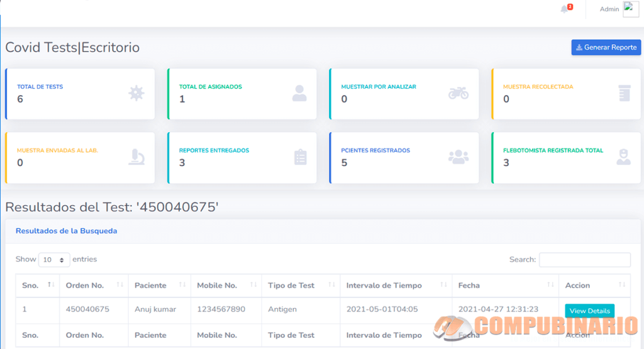This screenshot has width=644, height=349.
Task: Sort table by Fecha column arrows
Action: [x=550, y=284]
